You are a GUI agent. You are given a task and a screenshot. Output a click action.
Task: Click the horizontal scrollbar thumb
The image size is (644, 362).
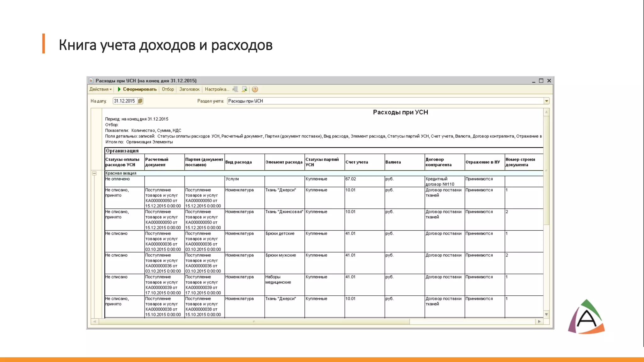tap(253, 321)
